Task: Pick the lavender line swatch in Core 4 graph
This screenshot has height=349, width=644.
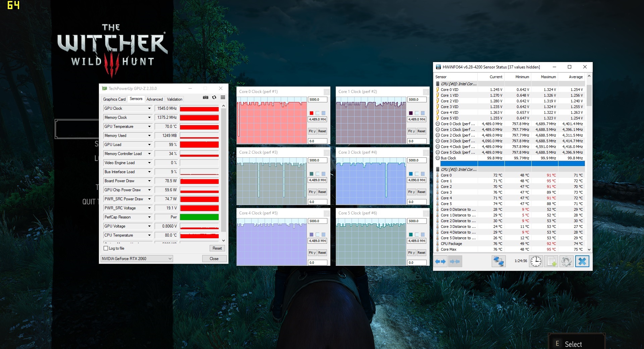Action: click(311, 235)
